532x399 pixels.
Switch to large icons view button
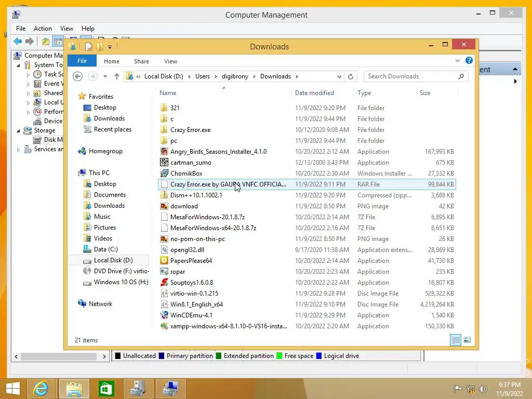[x=467, y=340]
